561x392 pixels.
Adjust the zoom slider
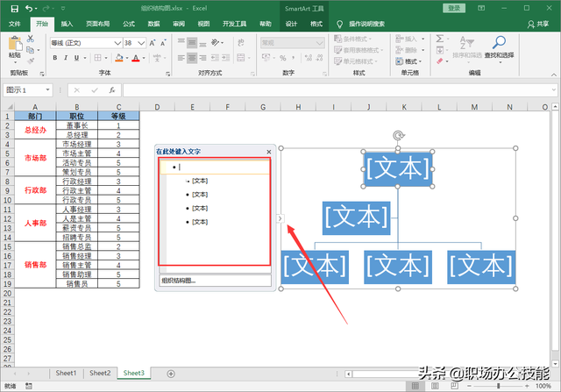[498, 386]
